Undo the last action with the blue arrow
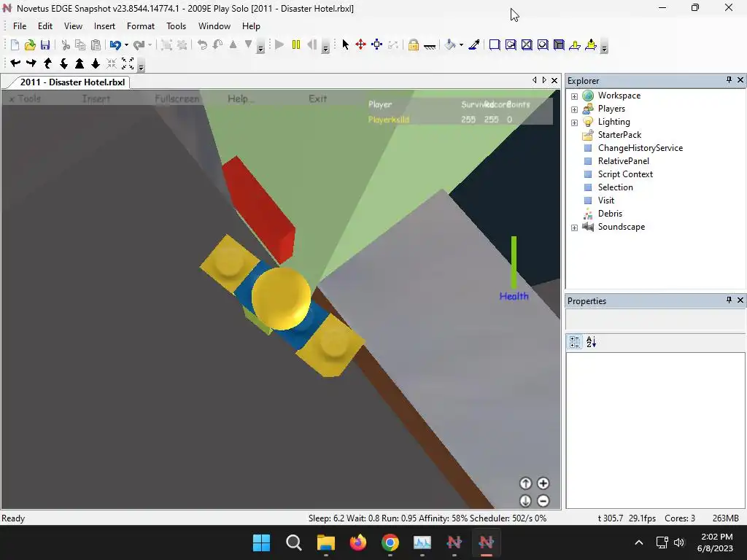The image size is (747, 560). click(115, 44)
